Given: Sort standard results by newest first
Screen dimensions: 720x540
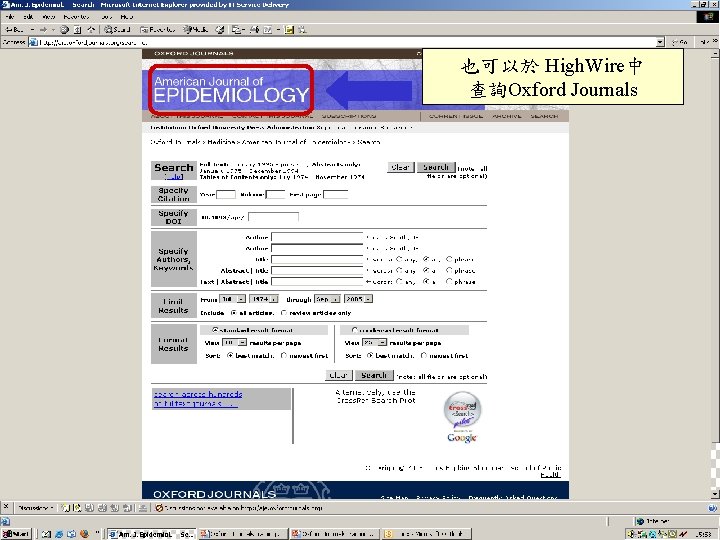Looking at the screenshot, I should pyautogui.click(x=284, y=355).
